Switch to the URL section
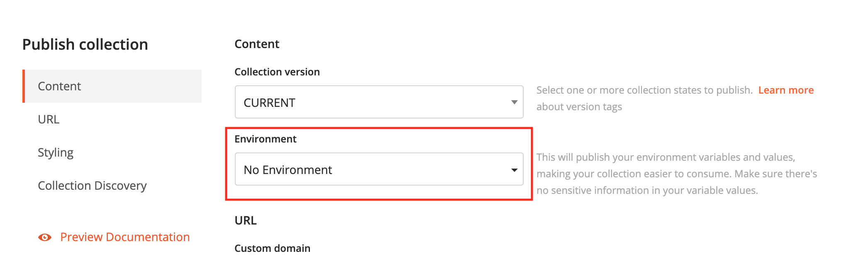Image resolution: width=868 pixels, height=256 pixels. (49, 119)
